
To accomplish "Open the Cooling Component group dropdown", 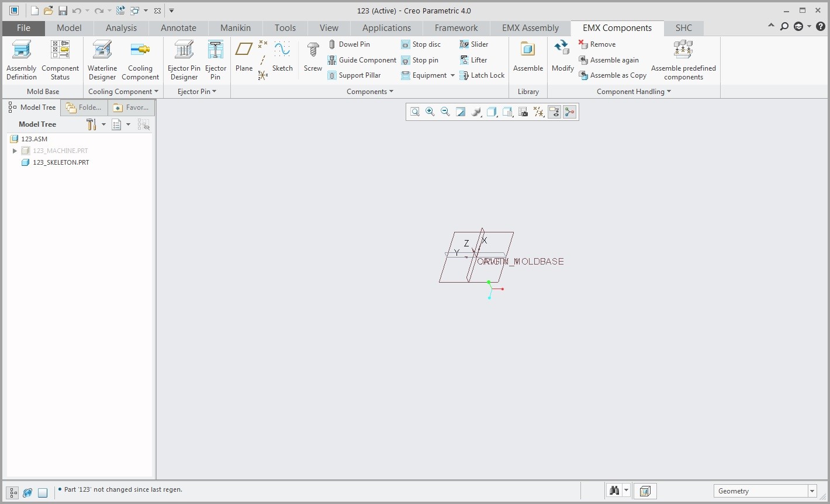I will pos(123,92).
